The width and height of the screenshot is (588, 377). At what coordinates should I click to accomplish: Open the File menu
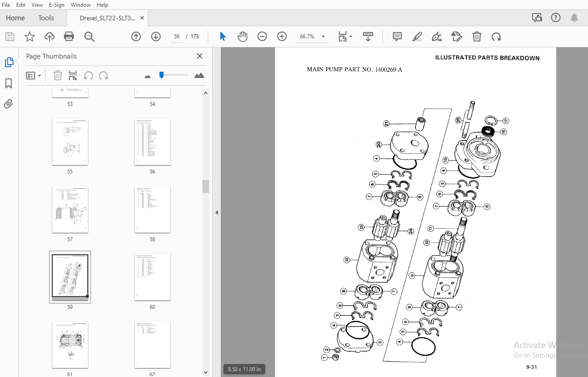[6, 5]
